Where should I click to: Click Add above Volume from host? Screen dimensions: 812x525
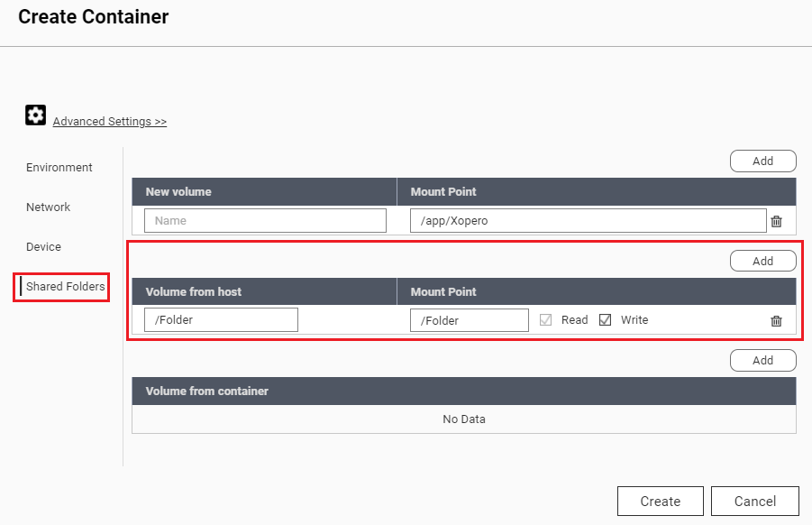(762, 260)
